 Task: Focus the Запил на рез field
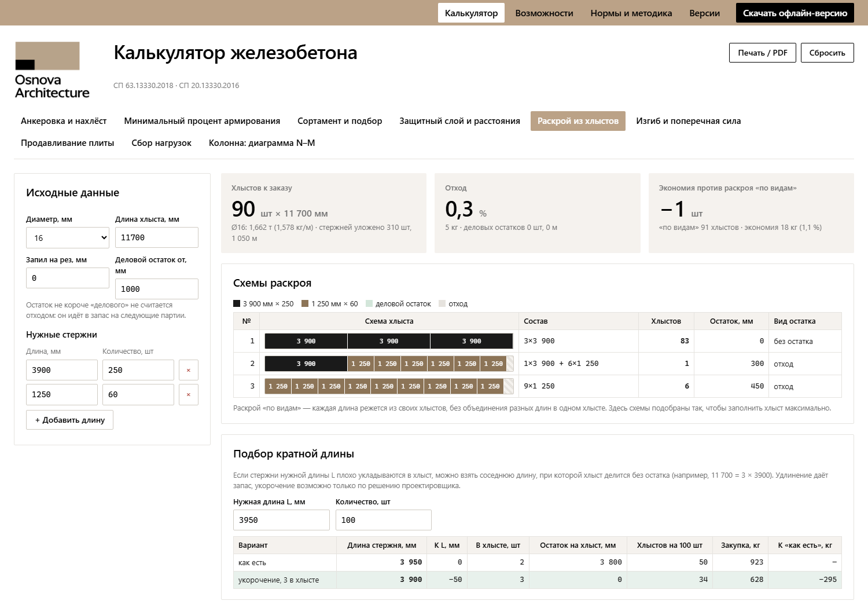point(68,278)
